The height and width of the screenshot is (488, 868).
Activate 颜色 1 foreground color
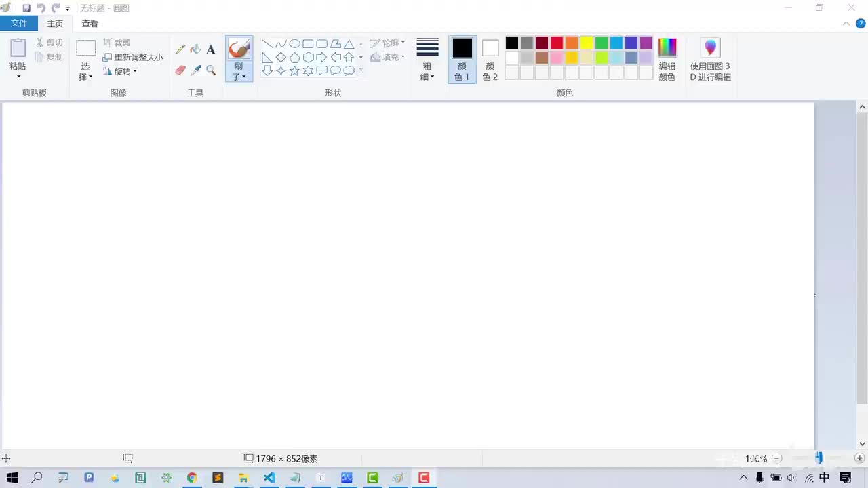[x=462, y=59]
